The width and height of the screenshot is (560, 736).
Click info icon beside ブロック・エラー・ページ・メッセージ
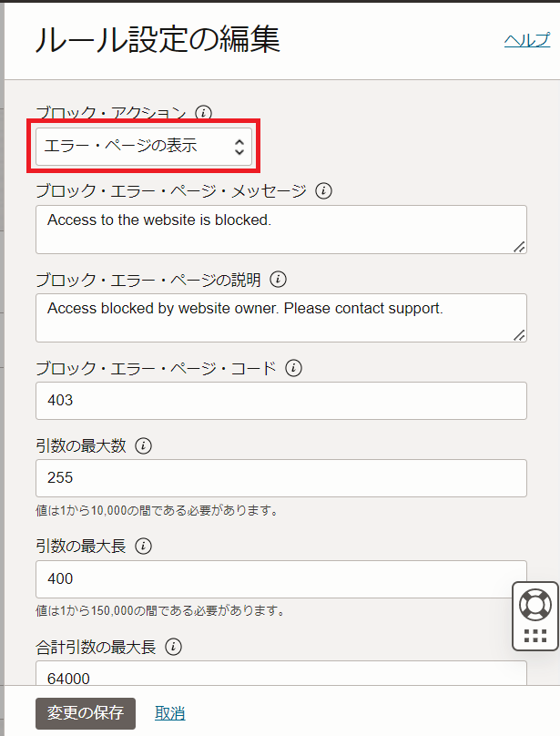pos(323,191)
